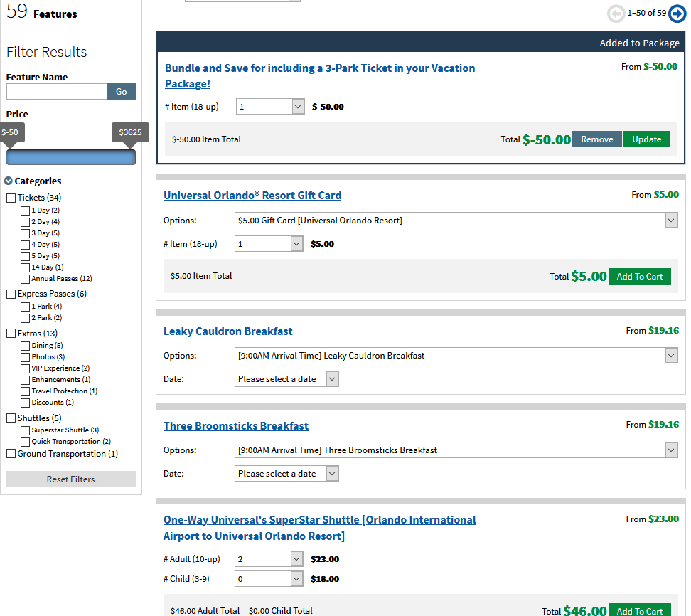Click the '1–50 of 59' pagination text
Viewport: 691px width, 616px height.
646,14
